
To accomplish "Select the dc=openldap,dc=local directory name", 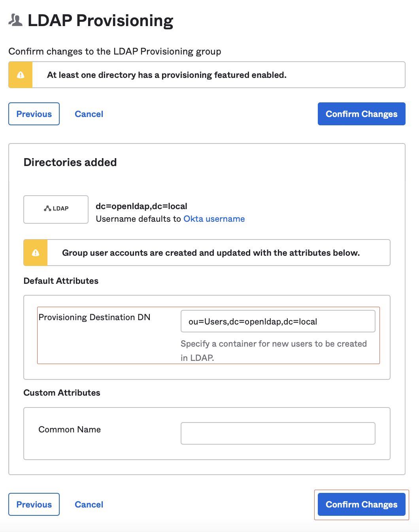I will click(x=142, y=206).
